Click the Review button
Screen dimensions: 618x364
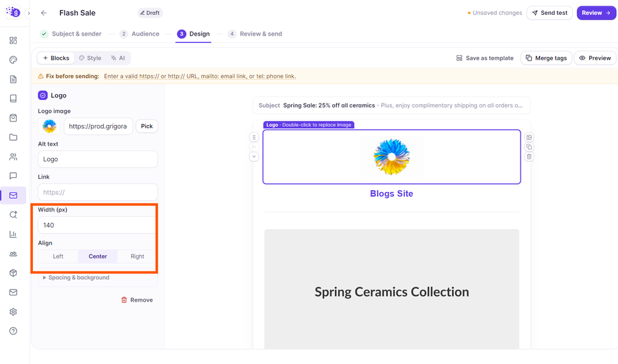[596, 13]
